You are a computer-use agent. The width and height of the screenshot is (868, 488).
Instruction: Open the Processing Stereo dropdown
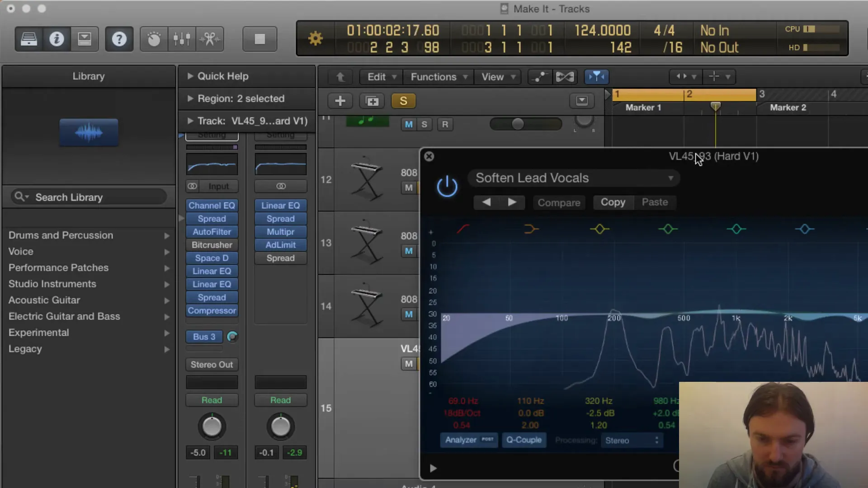click(630, 440)
